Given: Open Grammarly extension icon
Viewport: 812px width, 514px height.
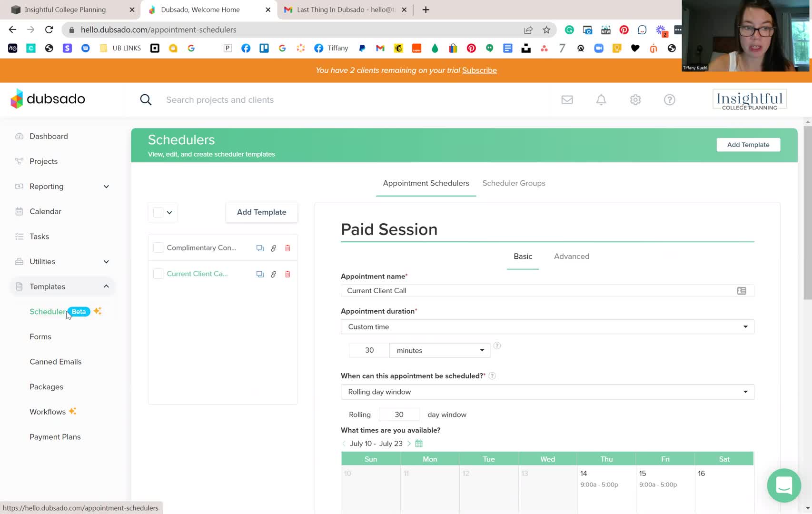Looking at the screenshot, I should tap(569, 30).
